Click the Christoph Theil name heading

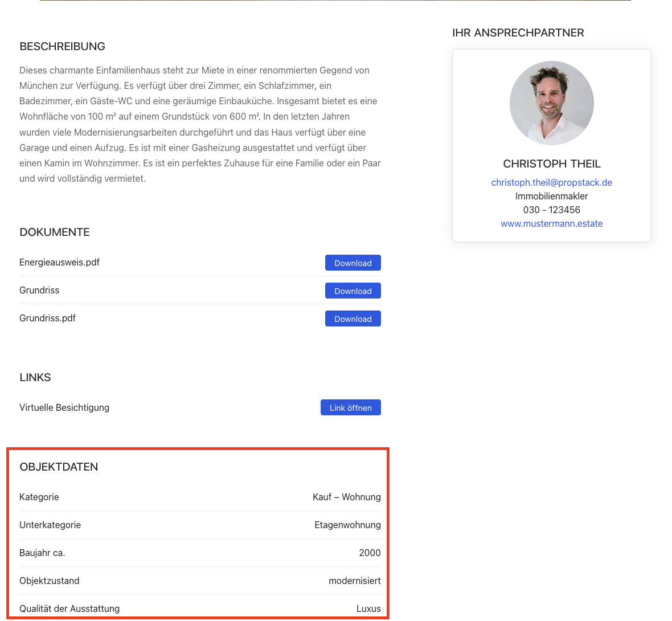point(552,164)
